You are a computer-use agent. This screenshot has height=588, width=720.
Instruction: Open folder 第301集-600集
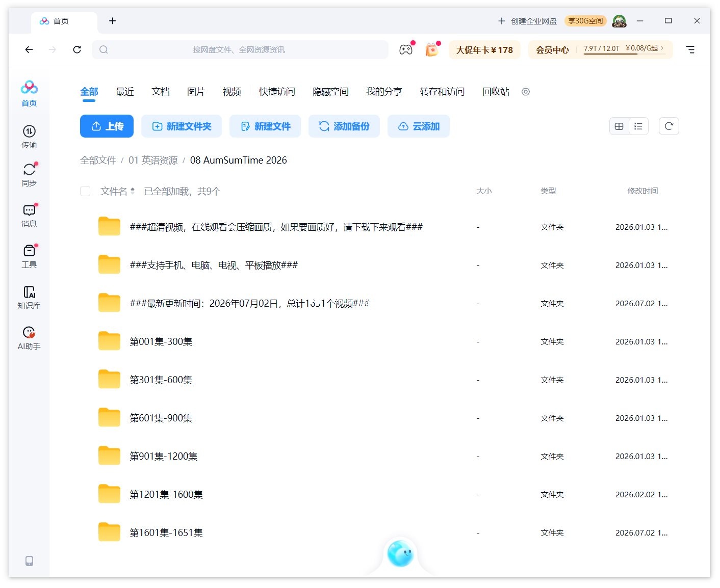click(161, 380)
